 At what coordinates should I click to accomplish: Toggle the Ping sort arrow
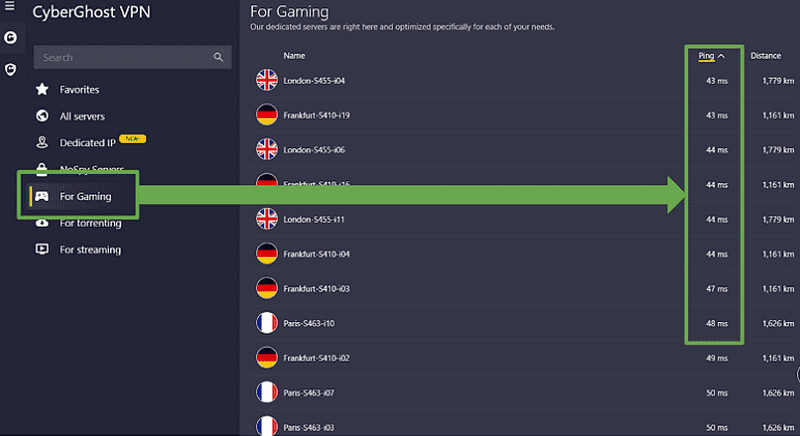click(721, 56)
